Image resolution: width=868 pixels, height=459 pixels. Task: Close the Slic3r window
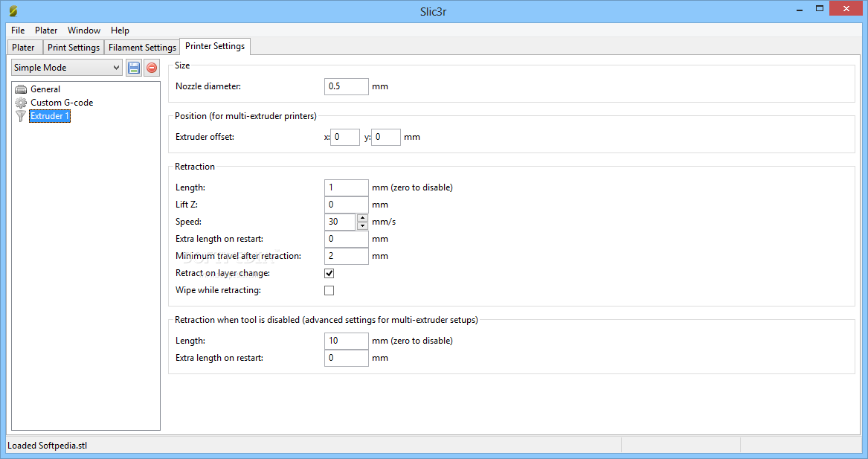pyautogui.click(x=846, y=9)
